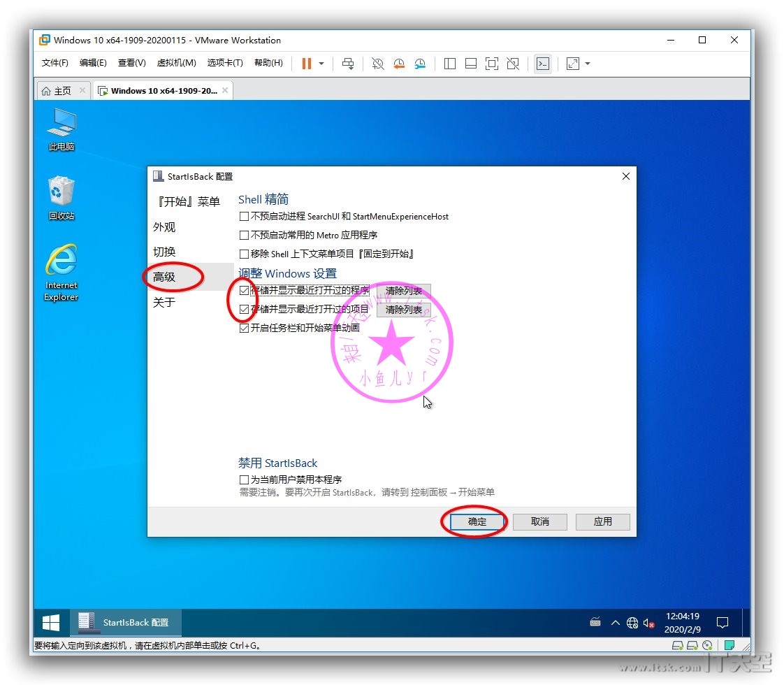Click the VMware Workstation title bar icon
This screenshot has height=685, width=784.
coord(45,40)
